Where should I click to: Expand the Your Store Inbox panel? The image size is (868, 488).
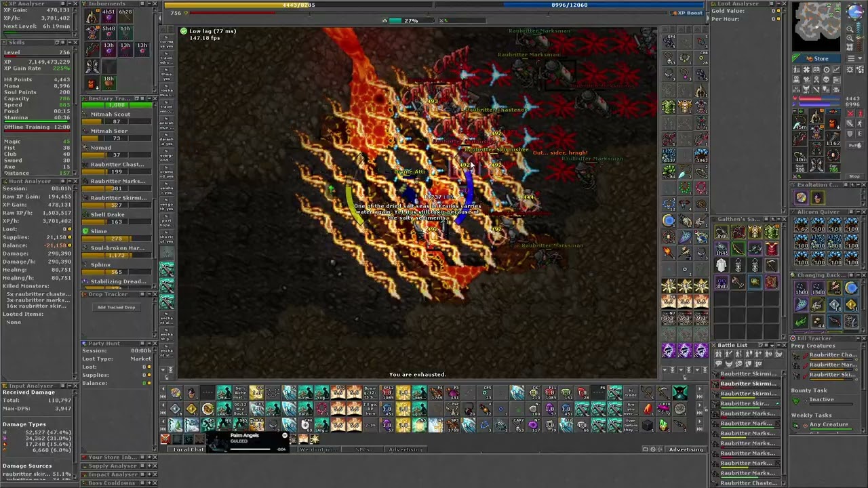149,457
